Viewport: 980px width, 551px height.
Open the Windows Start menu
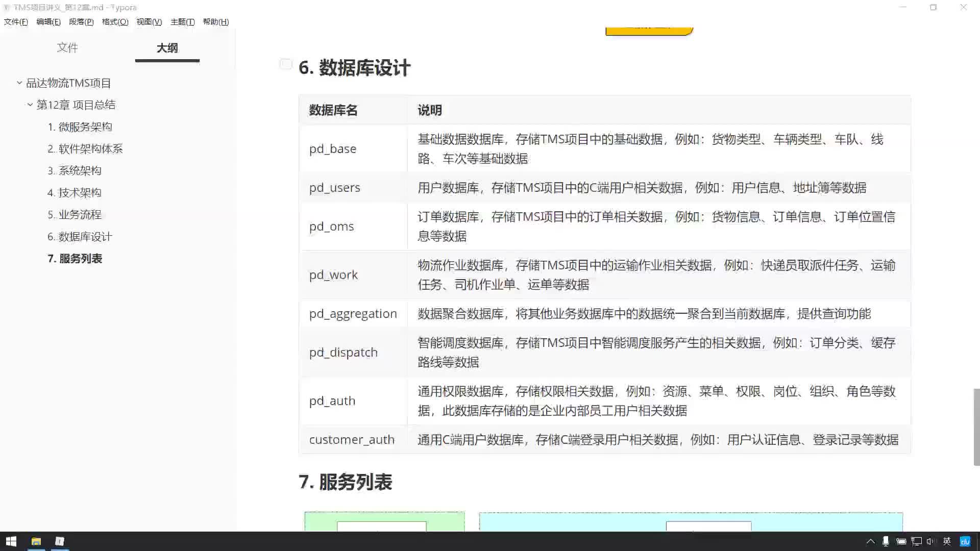(11, 541)
